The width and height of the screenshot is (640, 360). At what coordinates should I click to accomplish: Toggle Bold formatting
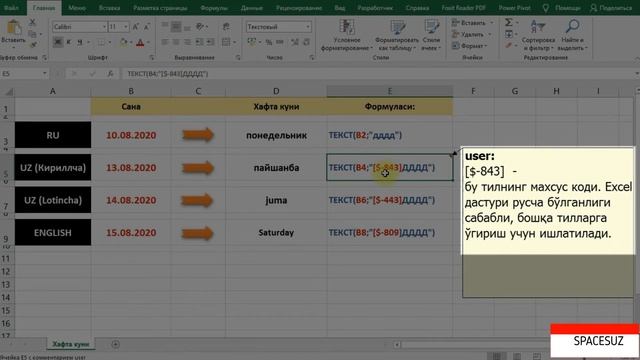[x=58, y=42]
